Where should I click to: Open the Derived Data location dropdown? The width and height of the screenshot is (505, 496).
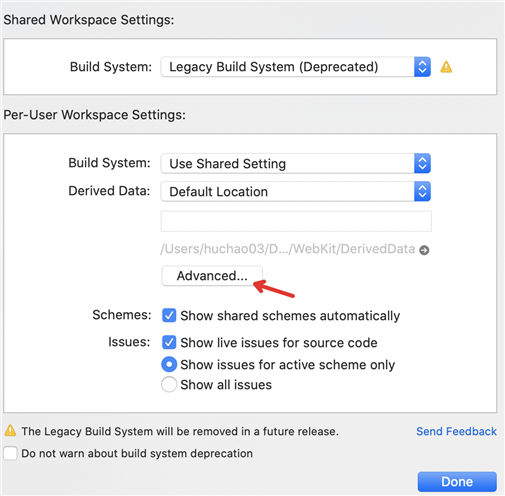pos(422,191)
